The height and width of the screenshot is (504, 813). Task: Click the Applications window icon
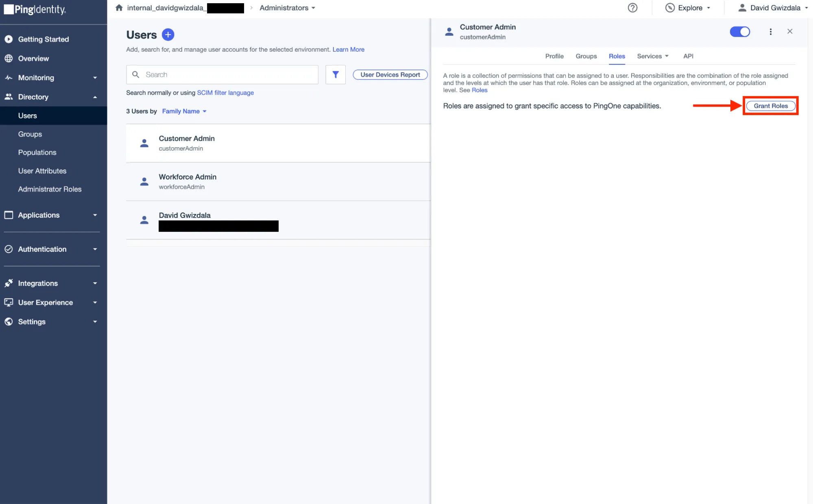point(9,215)
